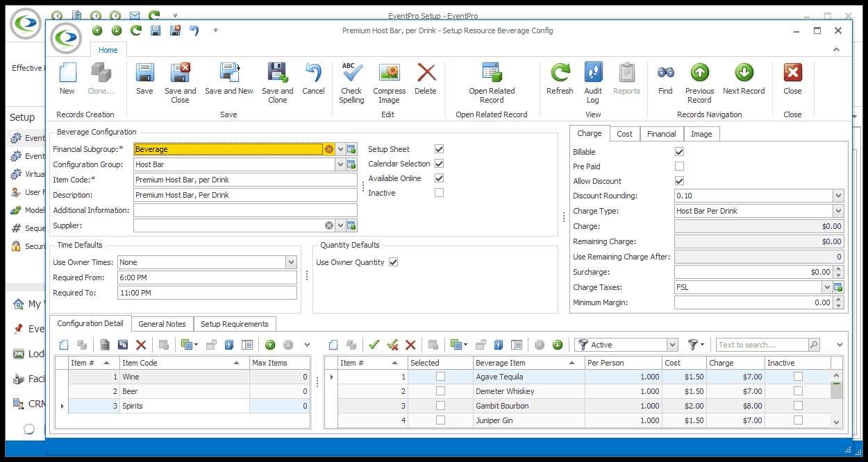The height and width of the screenshot is (462, 868).
Task: Open the Active filter dropdown
Action: click(x=672, y=345)
